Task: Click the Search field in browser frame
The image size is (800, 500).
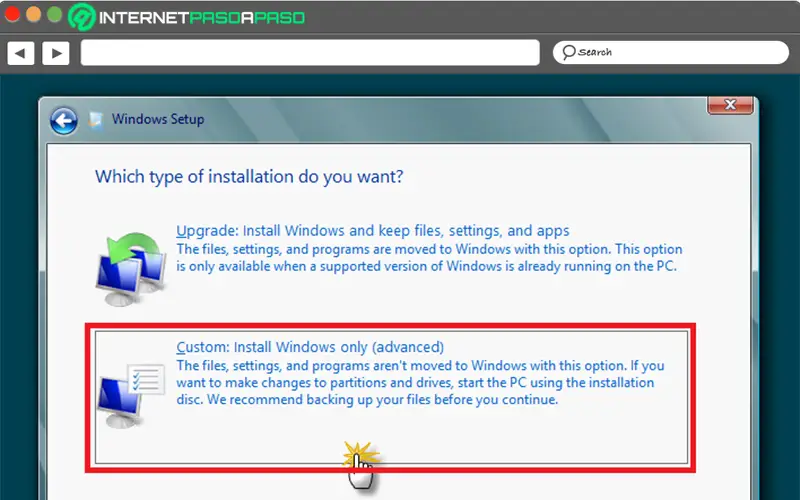Action: click(x=670, y=52)
